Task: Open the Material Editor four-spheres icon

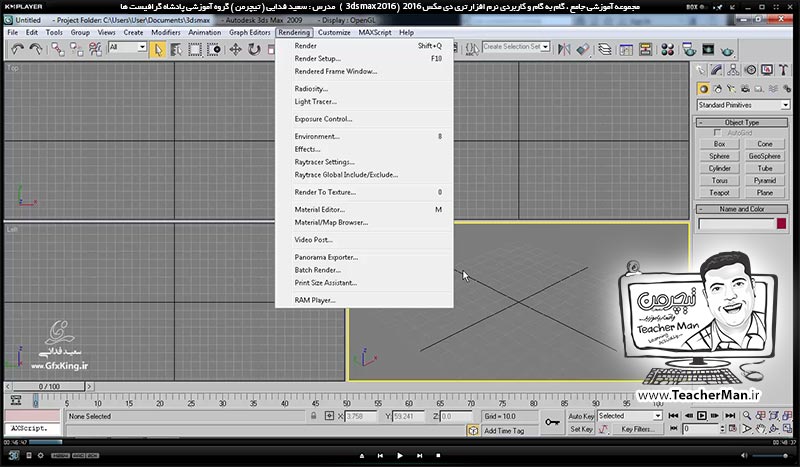Action: (667, 49)
